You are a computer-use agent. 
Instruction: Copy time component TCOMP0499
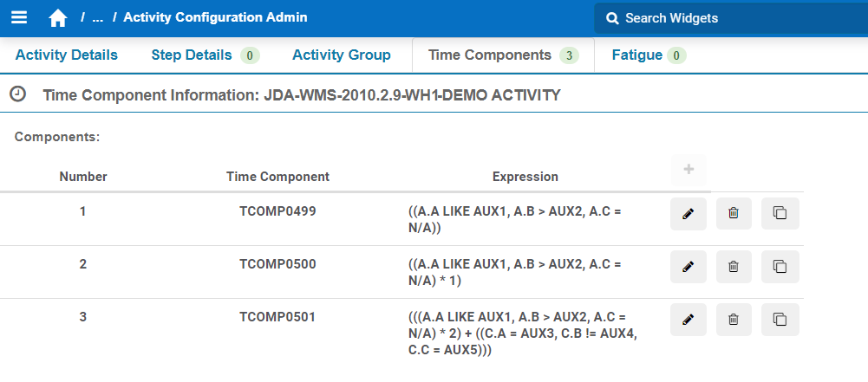[780, 214]
